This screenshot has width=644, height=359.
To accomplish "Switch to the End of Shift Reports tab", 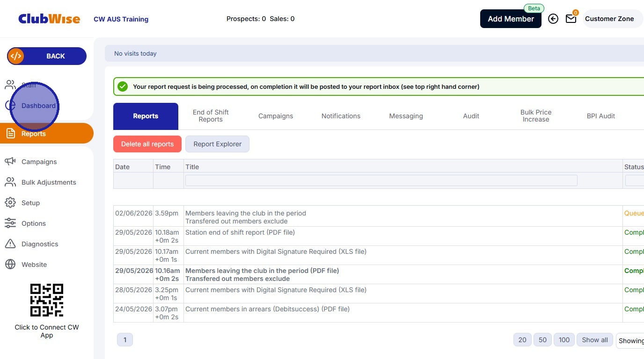I will tap(211, 116).
